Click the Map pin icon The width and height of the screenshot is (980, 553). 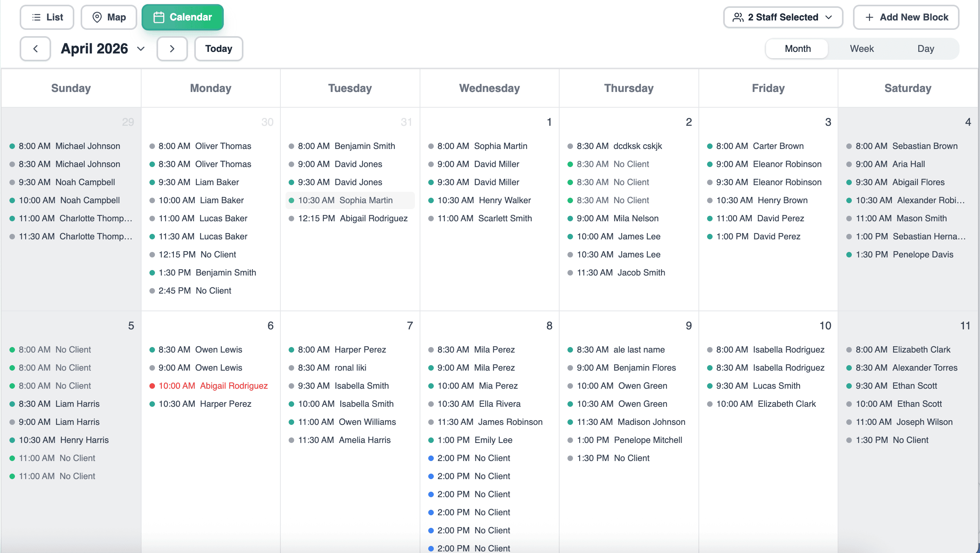point(97,17)
